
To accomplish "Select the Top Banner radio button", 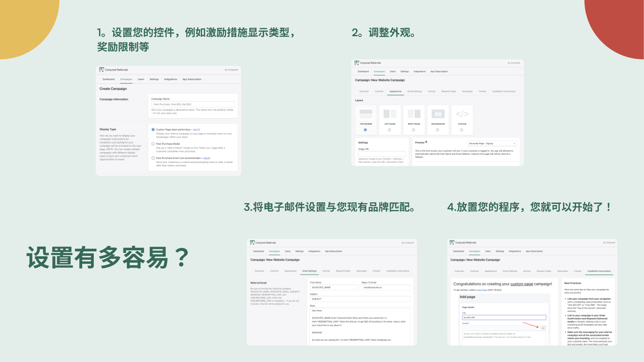I will click(365, 130).
